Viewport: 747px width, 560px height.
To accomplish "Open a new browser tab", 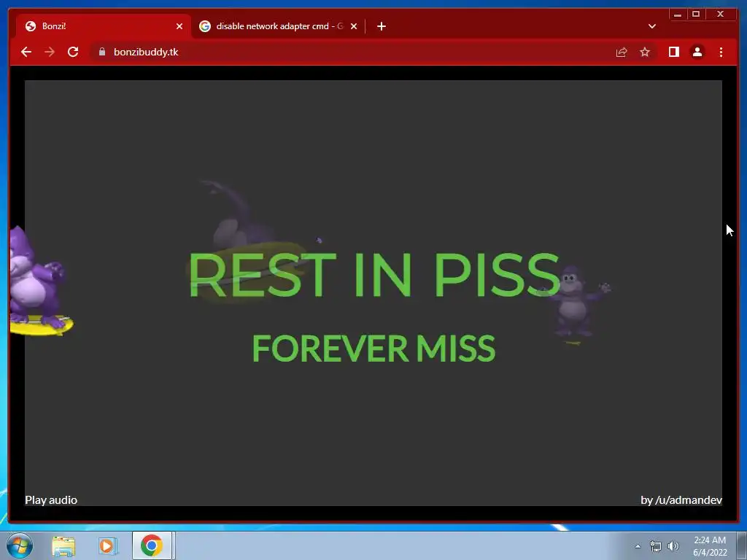I will pyautogui.click(x=381, y=26).
